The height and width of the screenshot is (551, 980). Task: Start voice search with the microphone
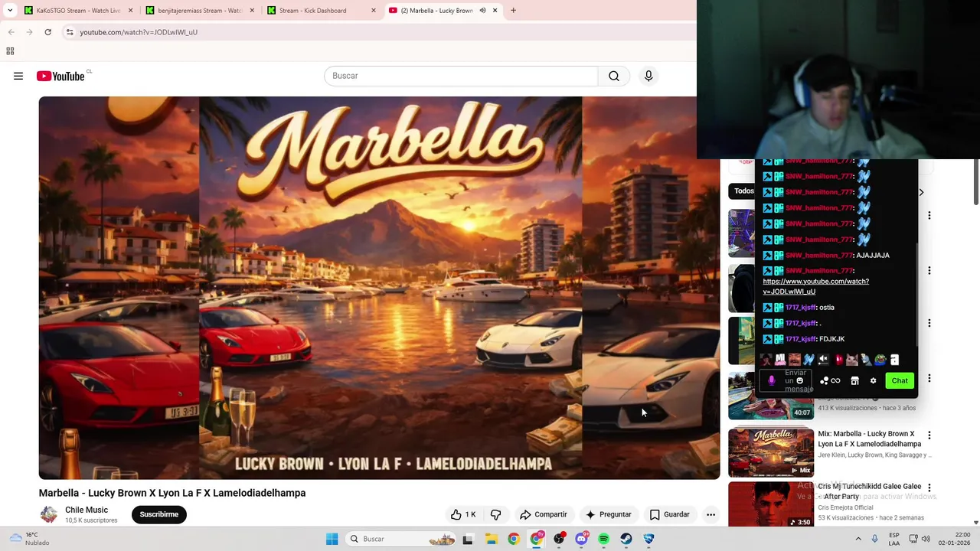648,76
